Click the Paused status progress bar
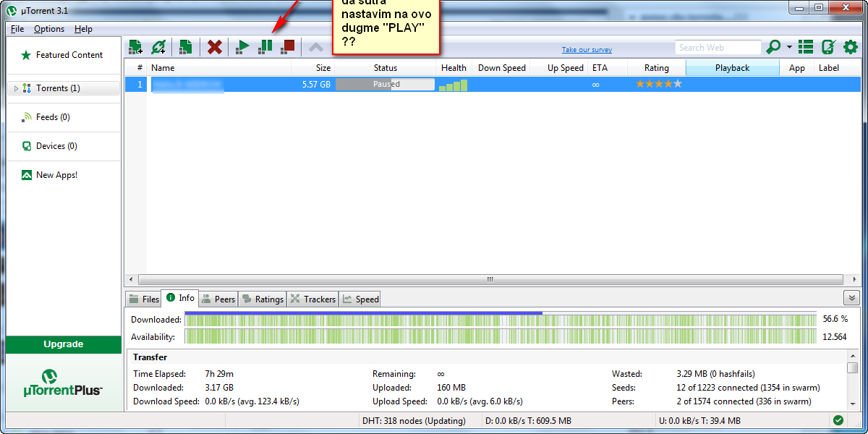This screenshot has height=434, width=868. click(x=386, y=84)
